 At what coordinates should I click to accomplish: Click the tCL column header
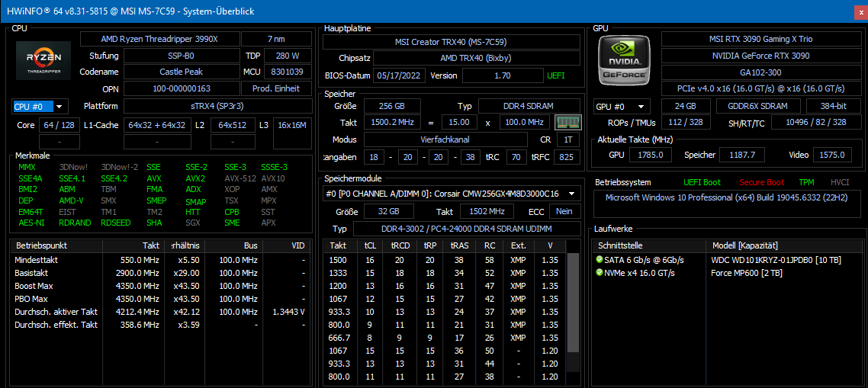[x=370, y=245]
